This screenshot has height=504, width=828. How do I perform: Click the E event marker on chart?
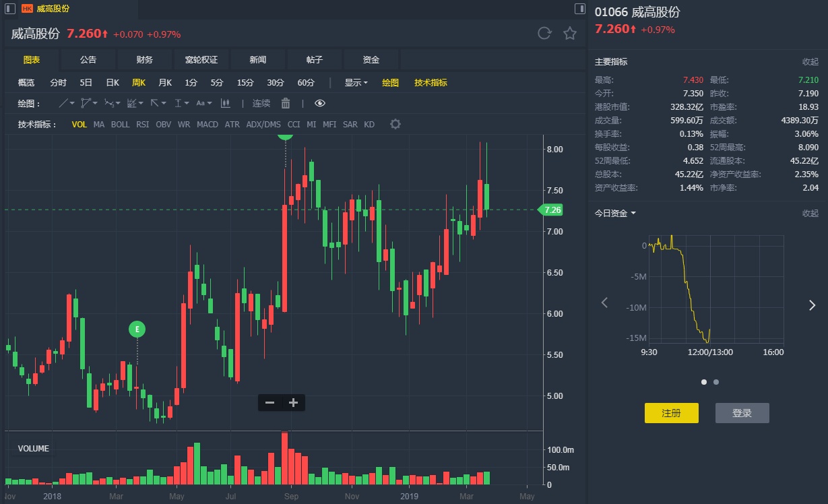click(x=137, y=329)
